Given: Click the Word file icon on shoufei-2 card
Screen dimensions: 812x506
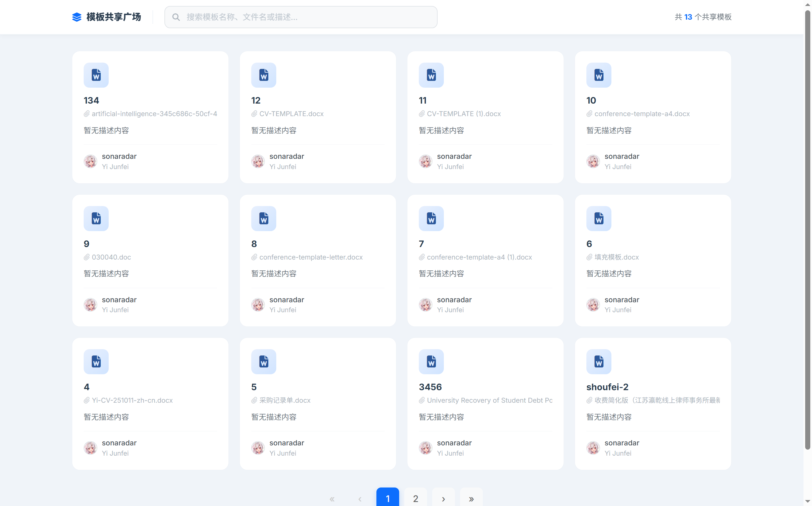Looking at the screenshot, I should [x=599, y=362].
